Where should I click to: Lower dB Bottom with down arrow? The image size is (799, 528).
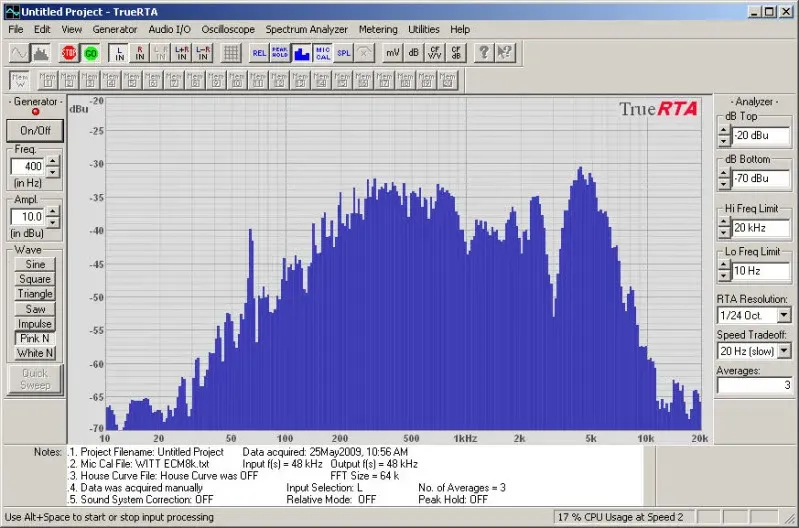pos(724,183)
